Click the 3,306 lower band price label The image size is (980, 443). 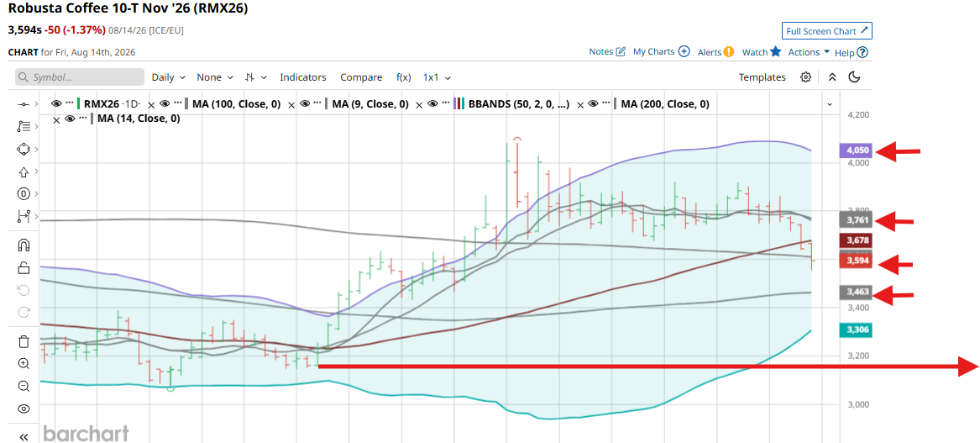pyautogui.click(x=856, y=330)
